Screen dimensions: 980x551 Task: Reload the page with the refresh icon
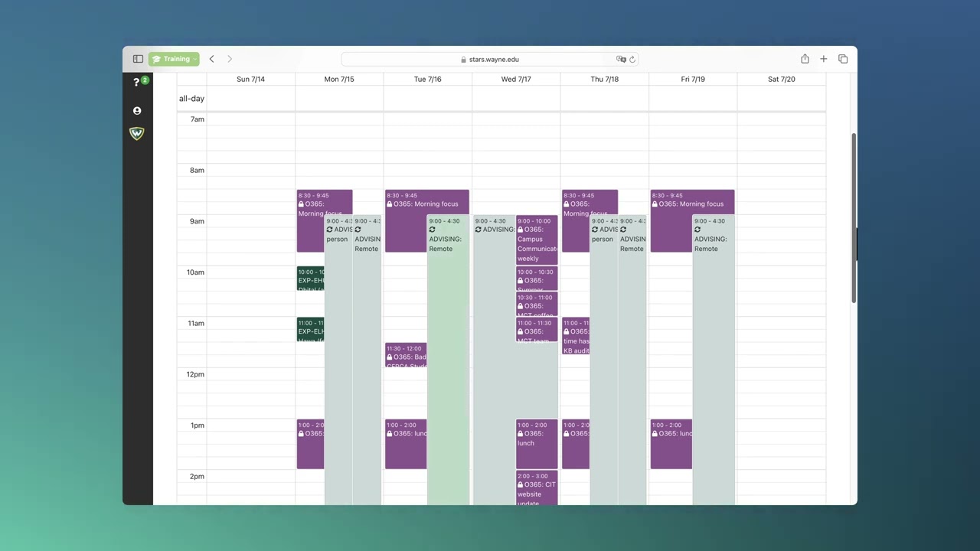[x=632, y=59]
